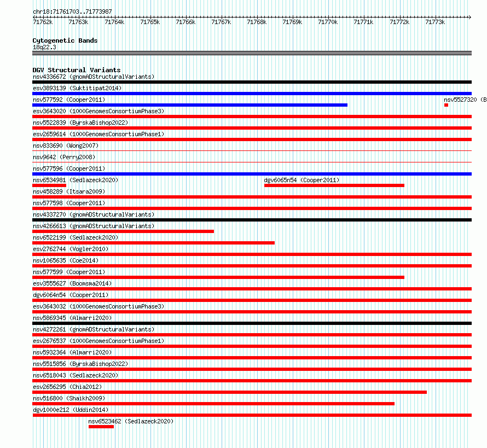Click the 71768k ruler tick label
This screenshot has width=487, height=448.
(x=257, y=22)
